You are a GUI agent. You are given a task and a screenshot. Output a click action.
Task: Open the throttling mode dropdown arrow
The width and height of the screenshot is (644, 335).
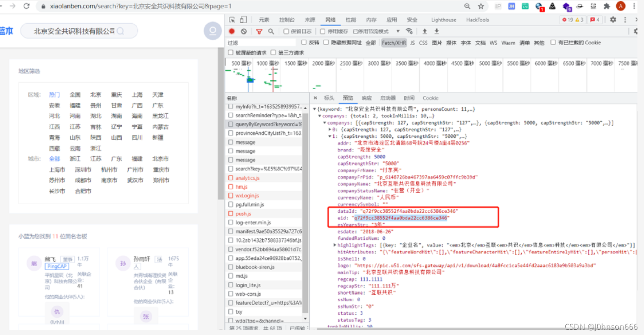click(x=398, y=31)
